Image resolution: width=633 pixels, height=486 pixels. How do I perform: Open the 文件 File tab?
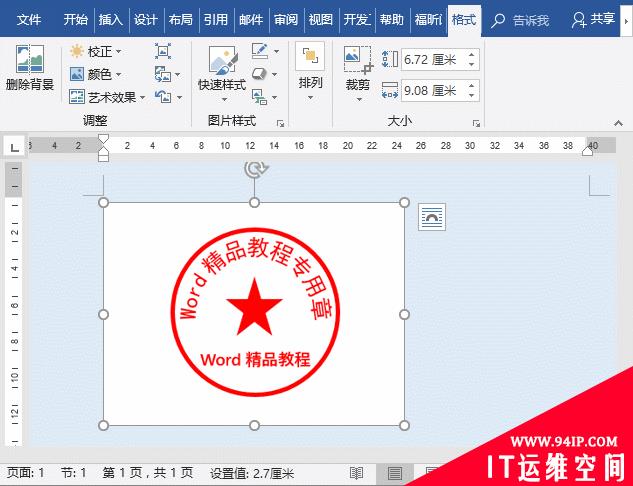pos(29,19)
